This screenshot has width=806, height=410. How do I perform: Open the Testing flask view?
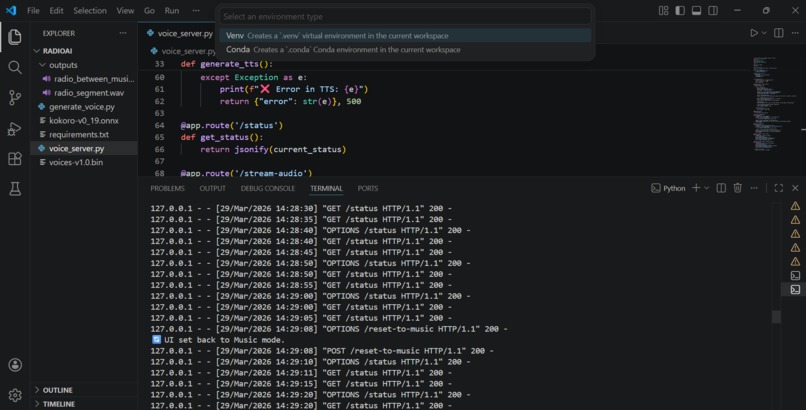click(15, 189)
